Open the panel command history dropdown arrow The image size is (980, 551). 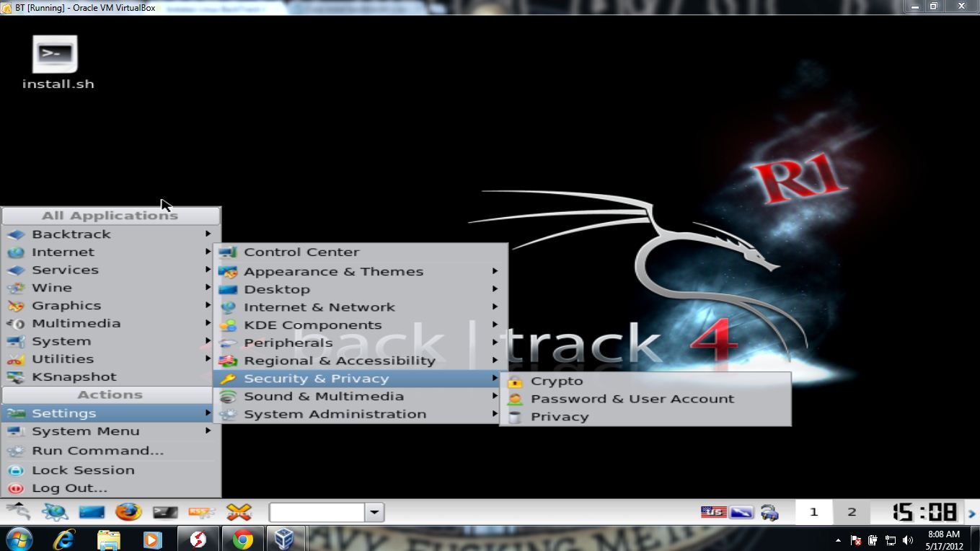click(x=374, y=513)
